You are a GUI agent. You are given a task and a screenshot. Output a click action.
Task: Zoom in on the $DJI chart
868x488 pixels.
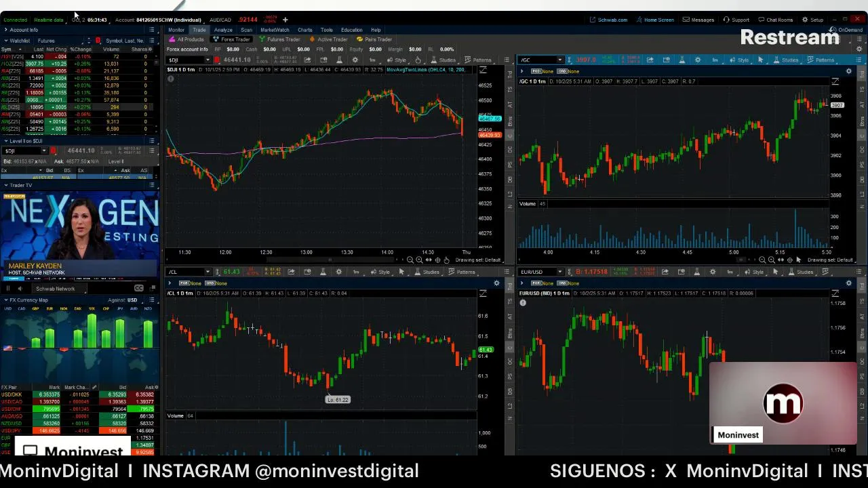pyautogui.click(x=419, y=260)
